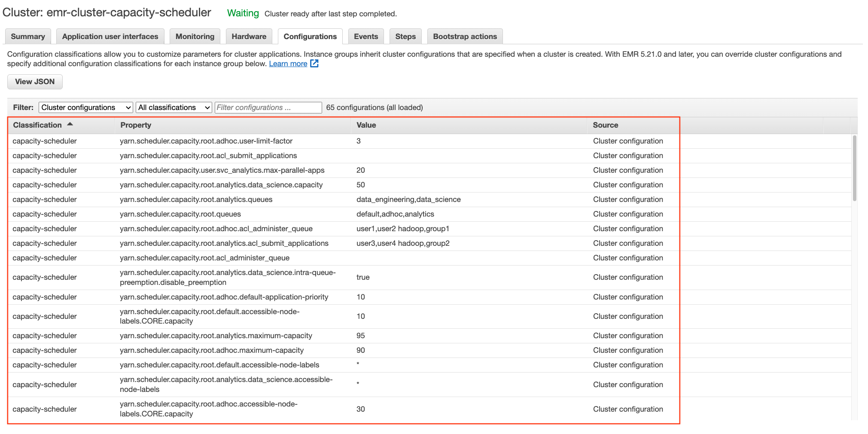868x434 pixels.
Task: Expand the All classifications filter dropdown
Action: 174,107
